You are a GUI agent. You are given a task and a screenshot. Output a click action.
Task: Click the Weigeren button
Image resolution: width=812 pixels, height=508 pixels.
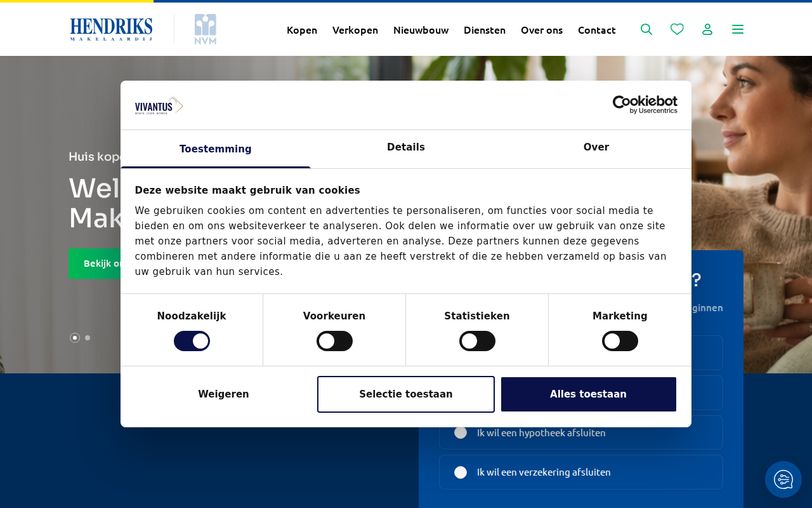pyautogui.click(x=223, y=394)
